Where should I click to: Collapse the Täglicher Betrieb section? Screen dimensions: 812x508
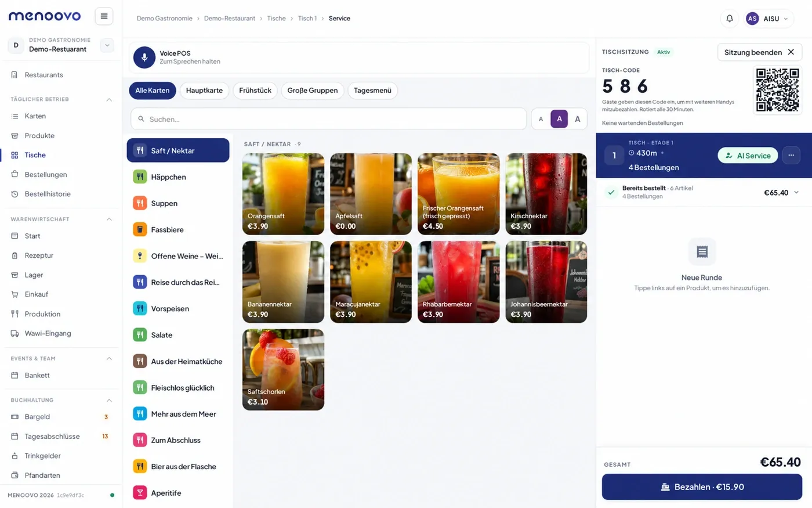109,100
